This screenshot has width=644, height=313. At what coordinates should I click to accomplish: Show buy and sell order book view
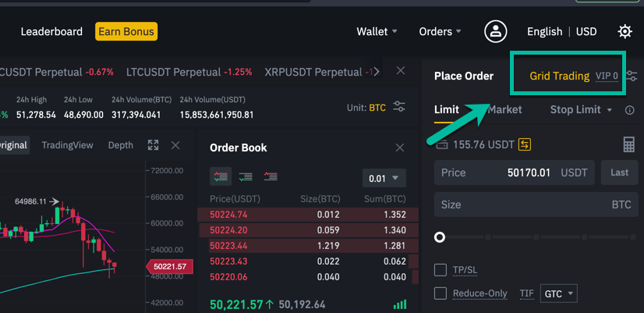point(221,177)
